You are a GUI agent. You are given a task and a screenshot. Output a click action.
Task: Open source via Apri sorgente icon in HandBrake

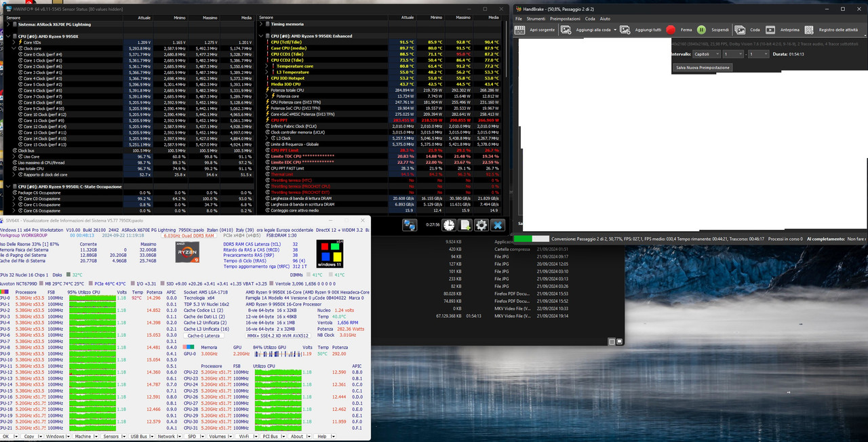(520, 30)
